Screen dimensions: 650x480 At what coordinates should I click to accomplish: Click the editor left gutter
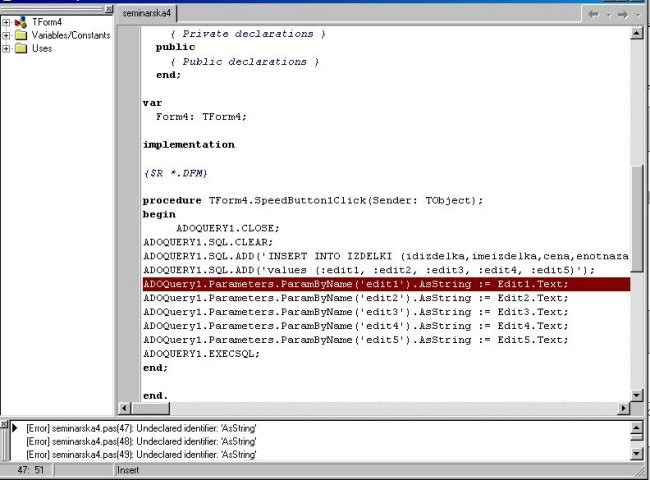pyautogui.click(x=129, y=213)
